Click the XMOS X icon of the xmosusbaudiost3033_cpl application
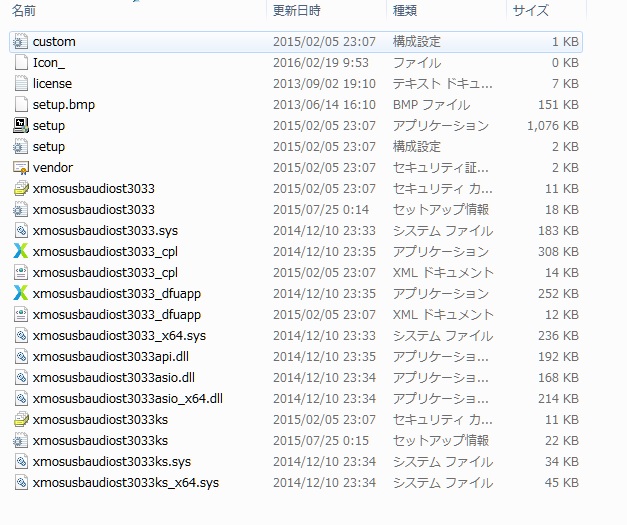 [x=20, y=252]
